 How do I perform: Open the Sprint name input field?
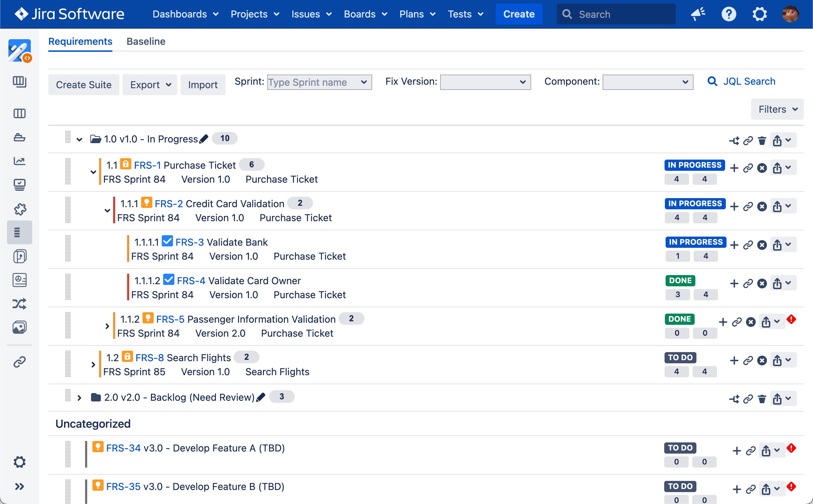pyautogui.click(x=317, y=82)
